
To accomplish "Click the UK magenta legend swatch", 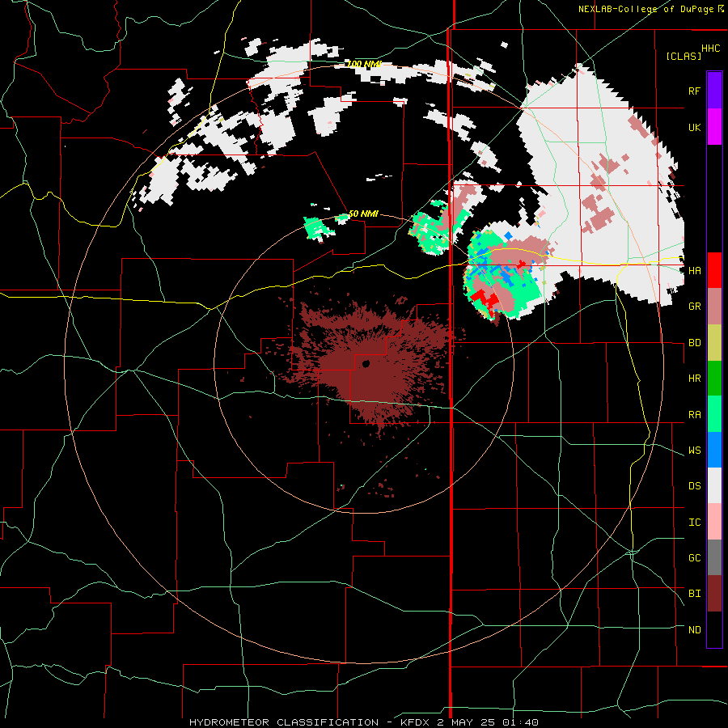I will point(714,127).
